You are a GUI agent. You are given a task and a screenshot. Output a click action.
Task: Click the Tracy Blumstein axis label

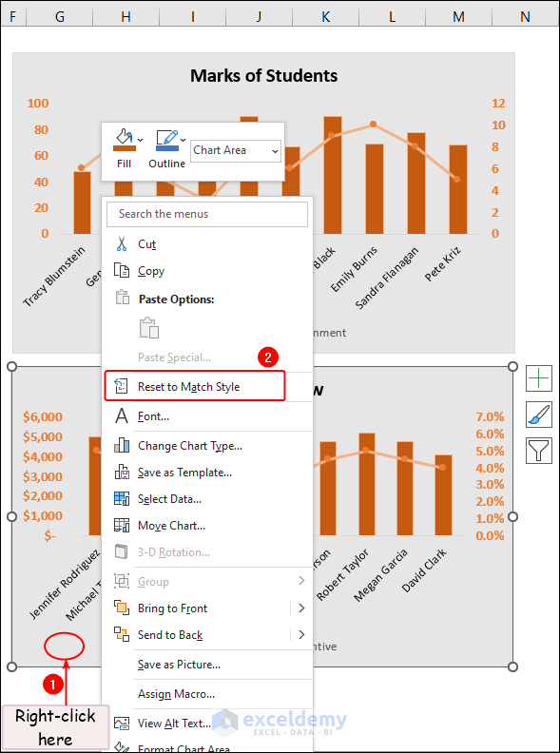click(x=54, y=276)
